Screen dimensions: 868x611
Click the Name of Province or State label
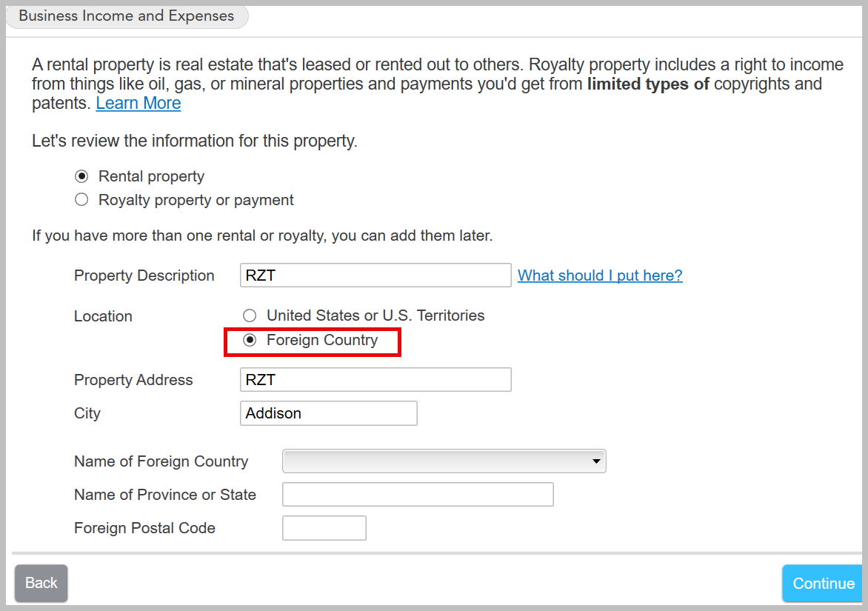pyautogui.click(x=165, y=495)
